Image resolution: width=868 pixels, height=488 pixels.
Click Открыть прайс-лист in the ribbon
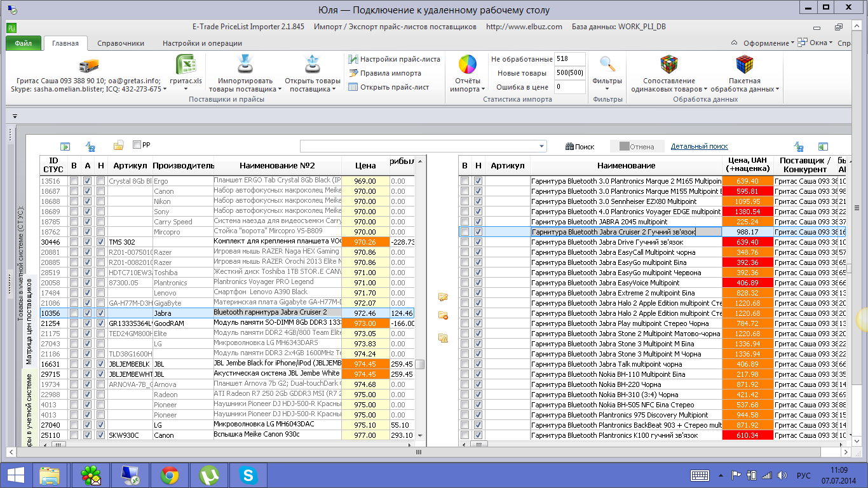click(389, 87)
